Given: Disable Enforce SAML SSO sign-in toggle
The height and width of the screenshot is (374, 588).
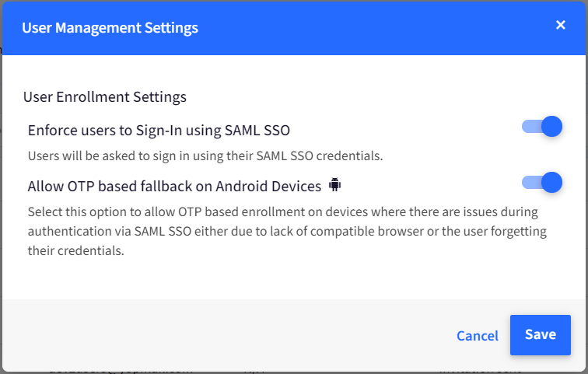Looking at the screenshot, I should point(542,126).
